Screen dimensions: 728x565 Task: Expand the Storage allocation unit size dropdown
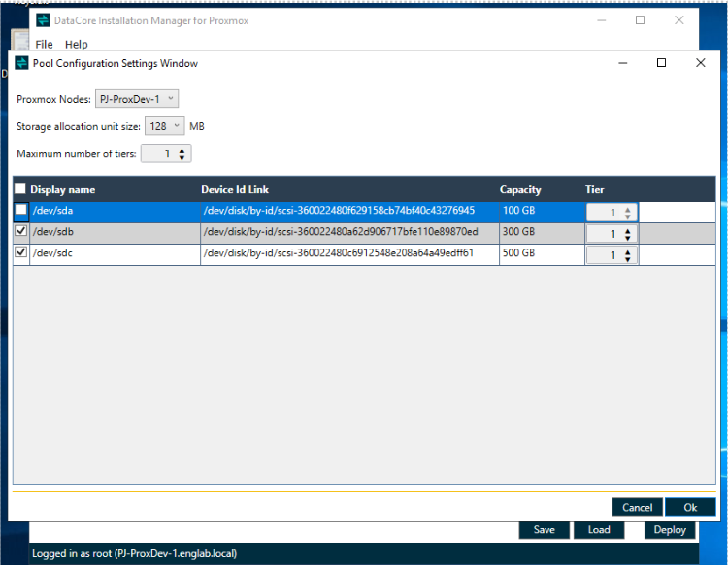point(165,126)
